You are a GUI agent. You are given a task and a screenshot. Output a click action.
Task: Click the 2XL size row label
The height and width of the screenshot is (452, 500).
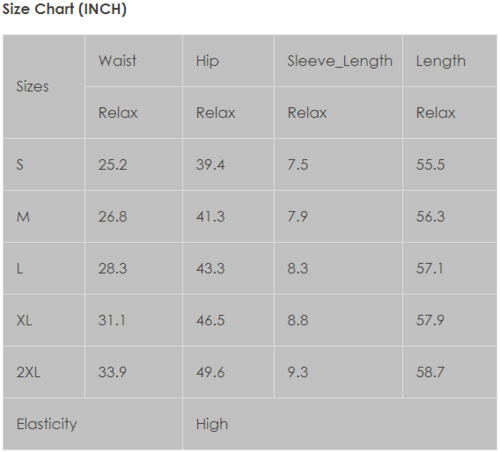(28, 372)
